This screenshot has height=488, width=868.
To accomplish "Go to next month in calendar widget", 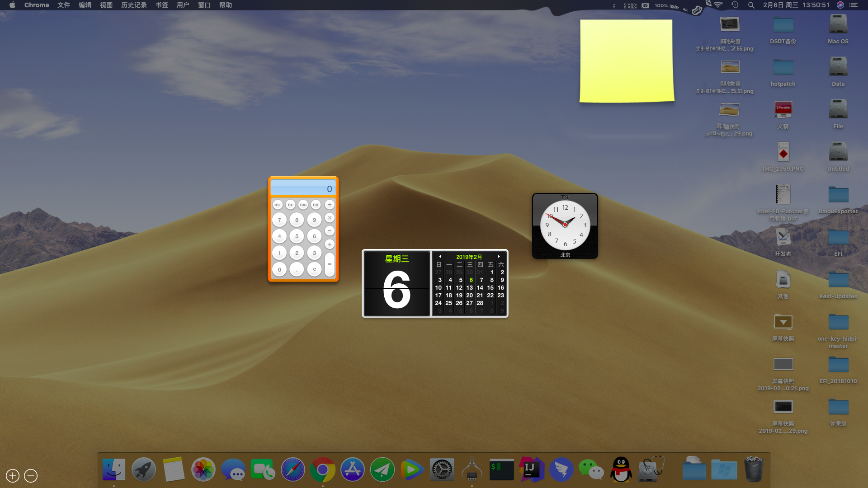I will 499,257.
